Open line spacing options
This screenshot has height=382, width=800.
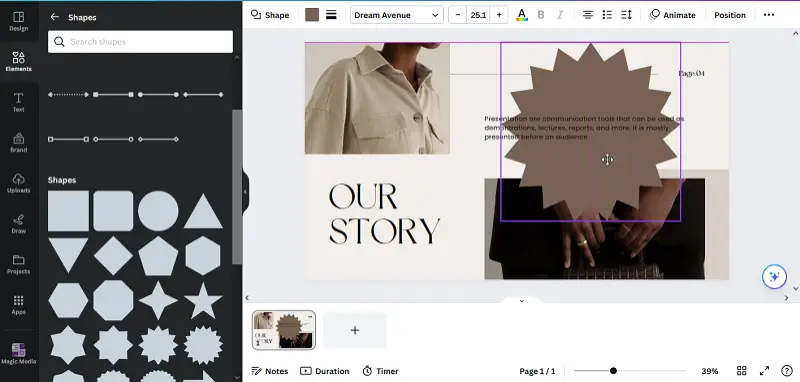627,15
